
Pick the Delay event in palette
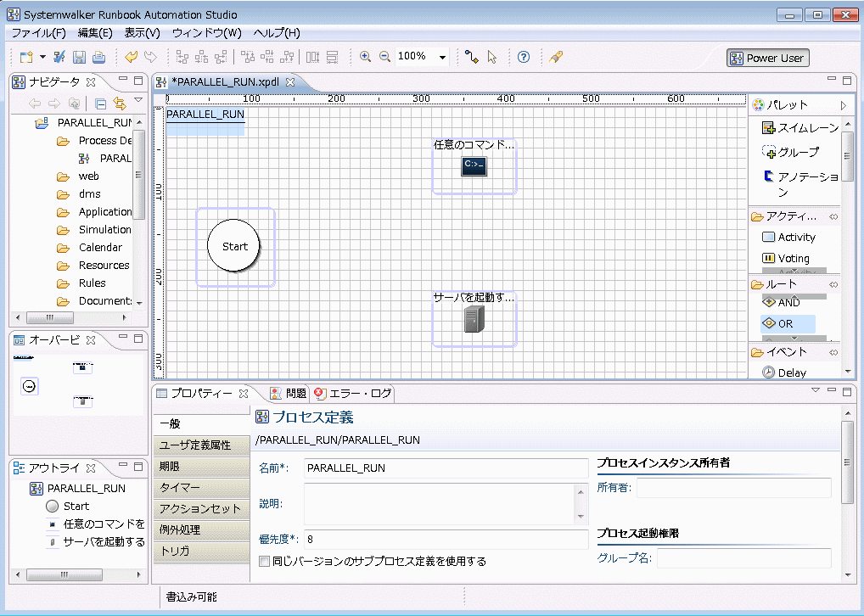784,372
